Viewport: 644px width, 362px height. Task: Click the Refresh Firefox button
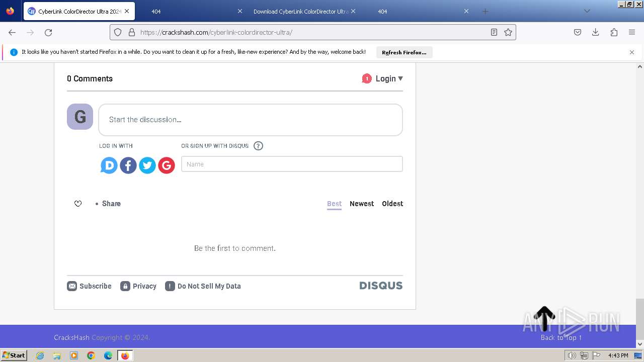pos(404,52)
